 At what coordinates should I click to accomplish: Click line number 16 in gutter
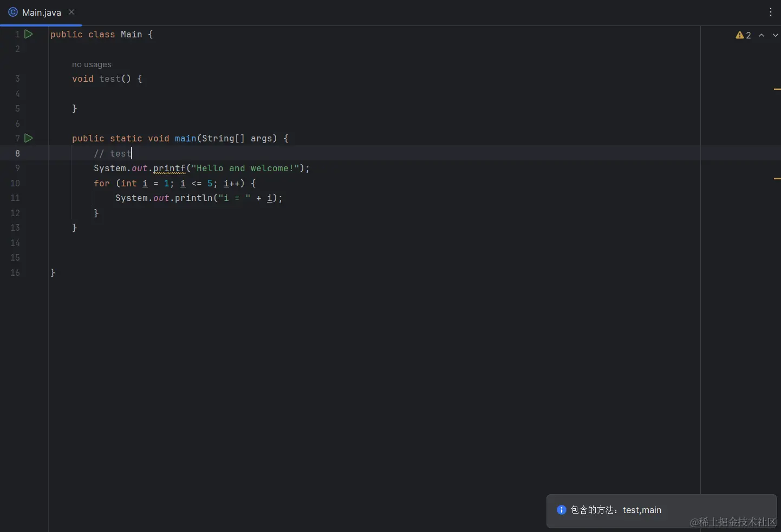(x=15, y=273)
